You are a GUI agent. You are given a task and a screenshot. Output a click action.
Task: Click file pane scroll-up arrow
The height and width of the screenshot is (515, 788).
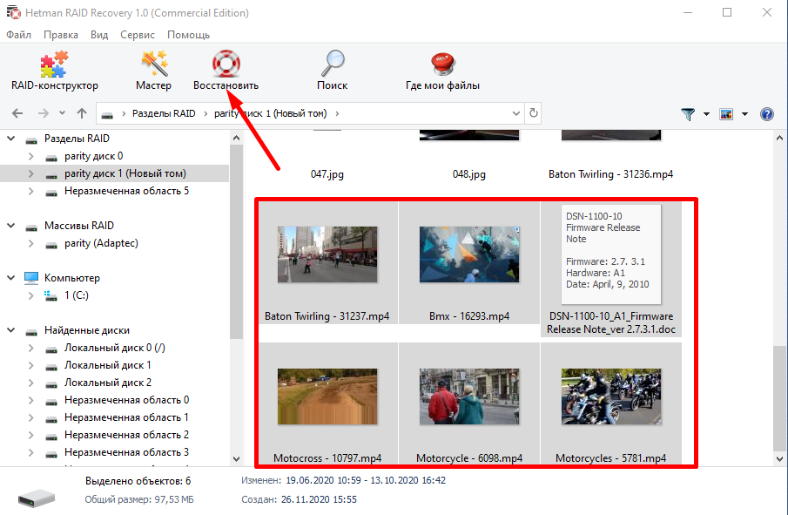779,138
